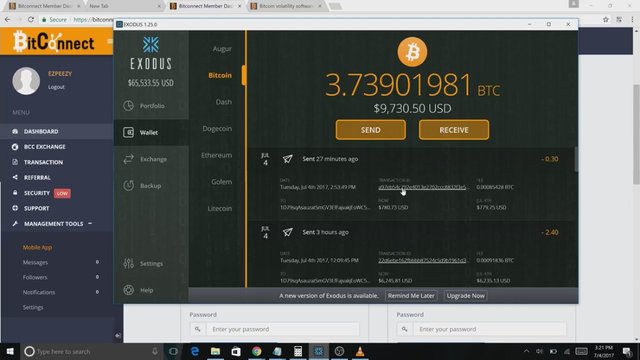Click the 'Sent 3 hours ago' transaction row
Screen dimensions: 640x360
[411, 232]
